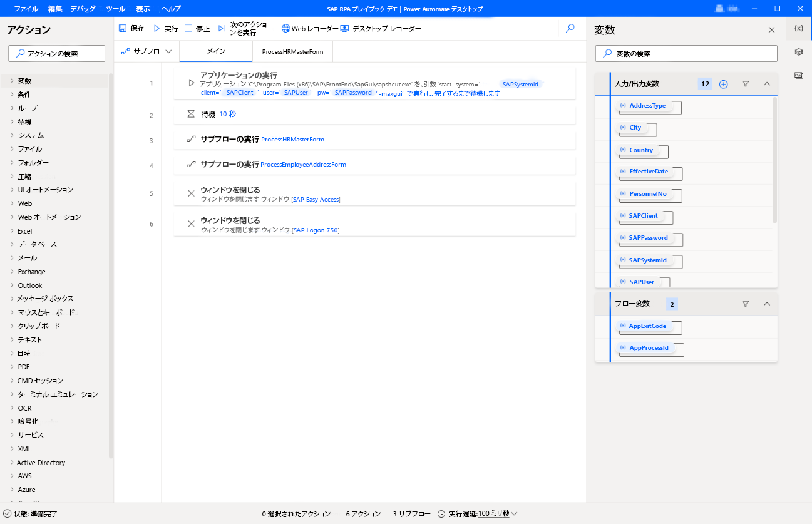This screenshot has width=812, height=524.
Task: Stop the flow with 停止 icon
Action: (x=188, y=28)
